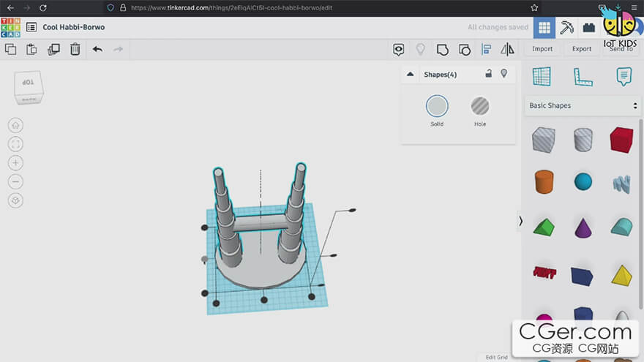Click the Paste tool icon

[x=31, y=49]
